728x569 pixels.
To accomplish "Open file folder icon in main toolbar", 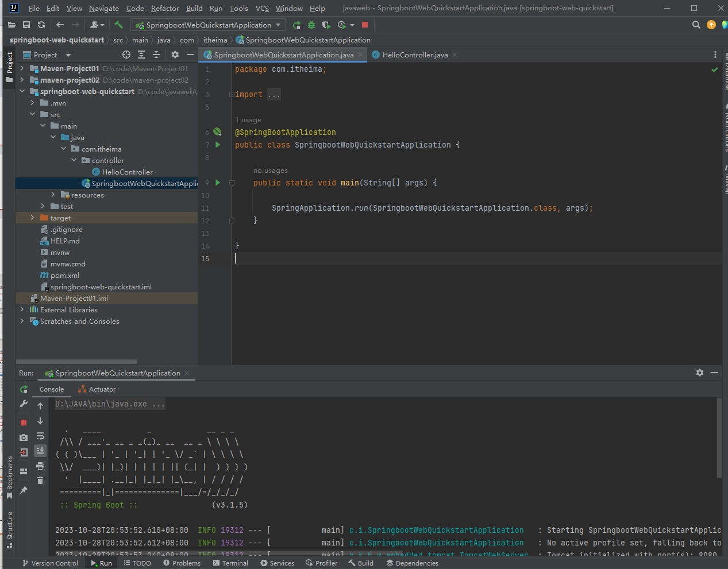I will (x=11, y=25).
